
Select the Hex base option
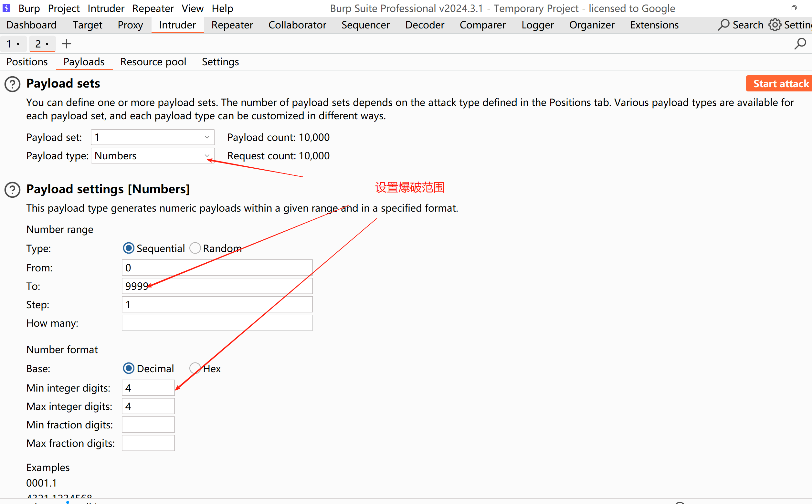pyautogui.click(x=195, y=368)
